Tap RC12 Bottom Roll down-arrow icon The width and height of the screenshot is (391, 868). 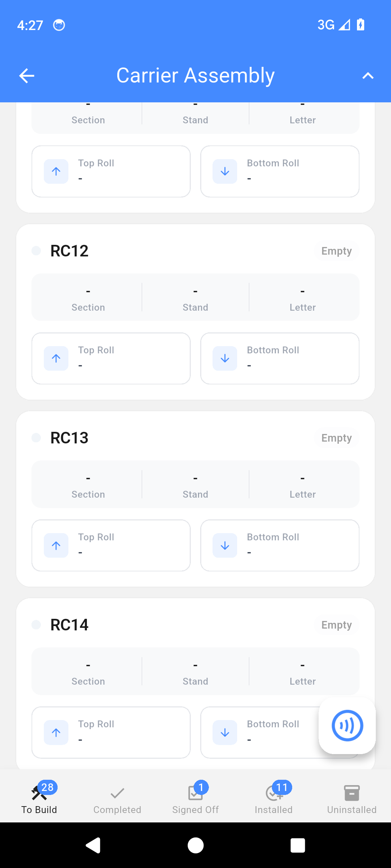tap(225, 358)
